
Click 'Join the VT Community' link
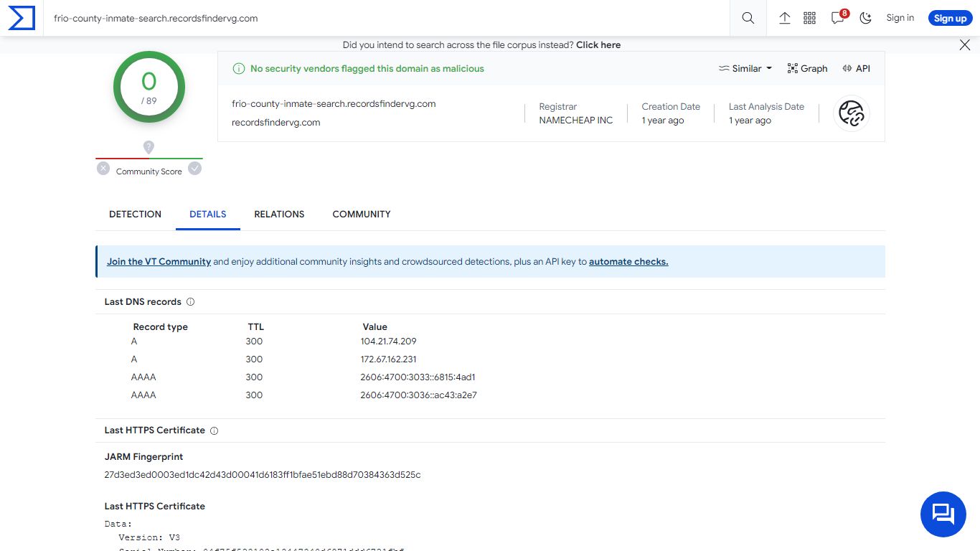click(159, 262)
